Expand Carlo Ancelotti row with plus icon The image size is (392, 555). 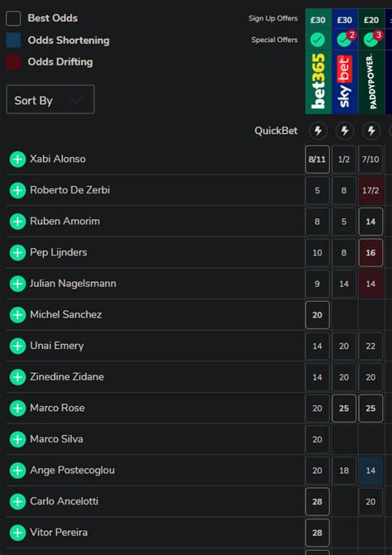[x=17, y=501]
